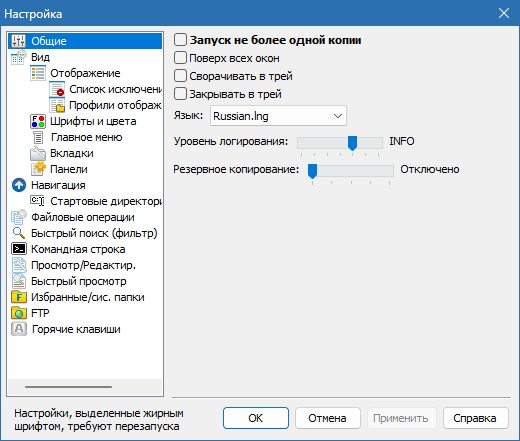
Task: Click the FTP globe folder icon
Action: (x=19, y=313)
